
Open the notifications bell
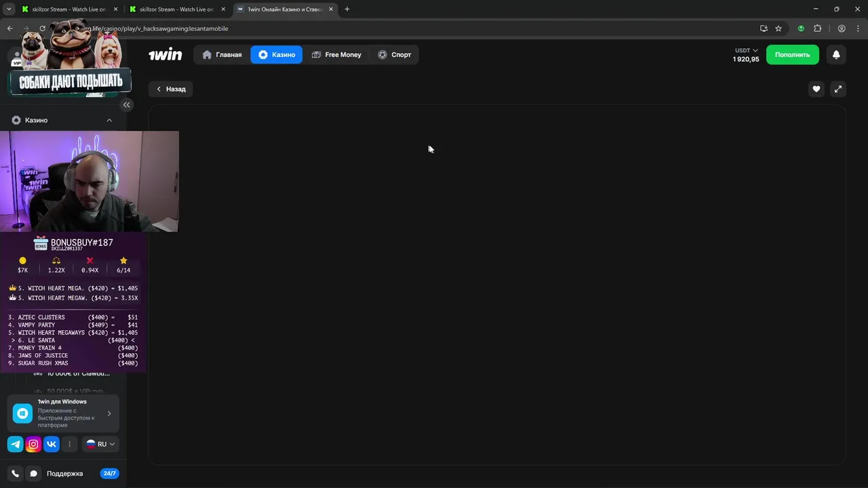click(836, 55)
